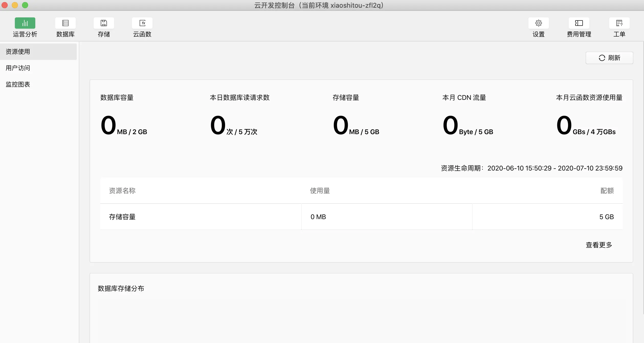Click the 查看更多 view more link
Viewport: 644px width, 343px height.
[599, 245]
